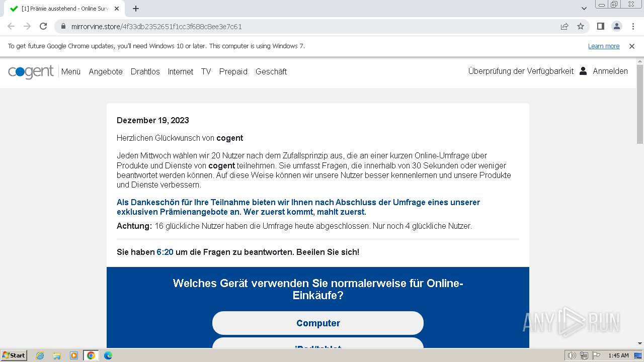The height and width of the screenshot is (362, 644).
Task: Reload the current page
Action: pos(43,26)
